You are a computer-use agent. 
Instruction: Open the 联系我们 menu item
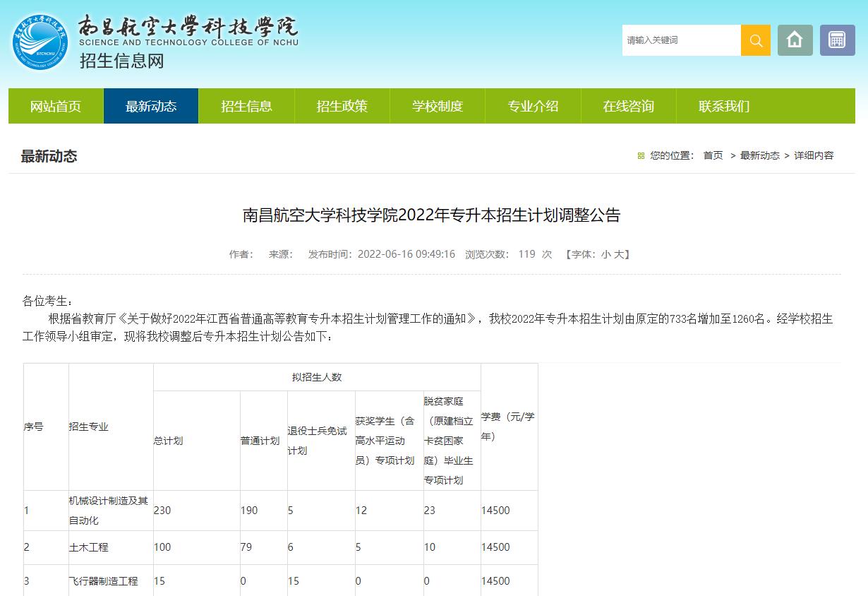724,106
